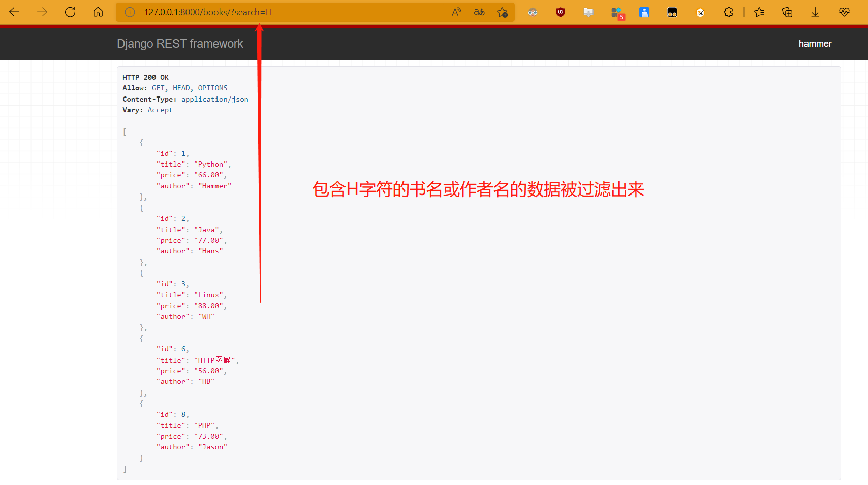Open the Favorites list
868x485 pixels.
point(759,12)
